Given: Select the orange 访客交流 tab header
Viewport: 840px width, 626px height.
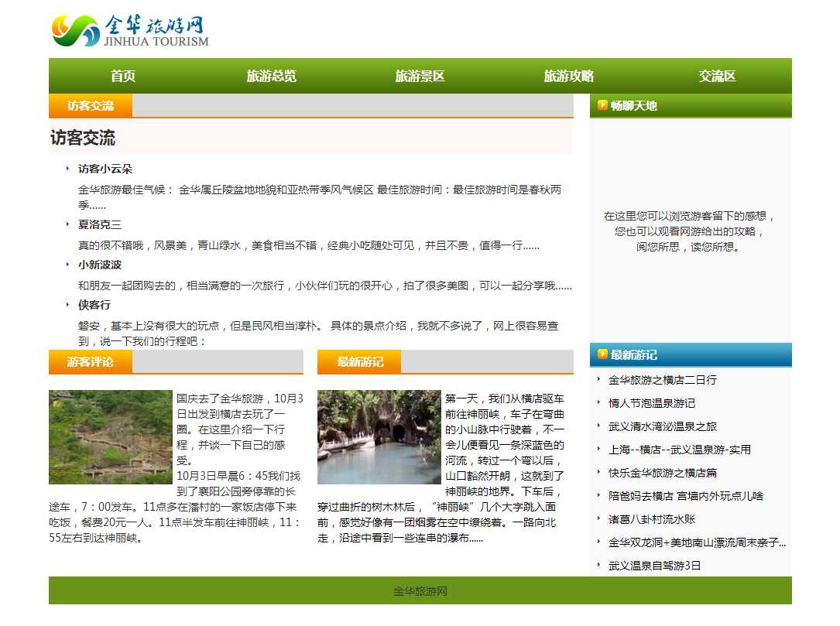Looking at the screenshot, I should click(91, 106).
